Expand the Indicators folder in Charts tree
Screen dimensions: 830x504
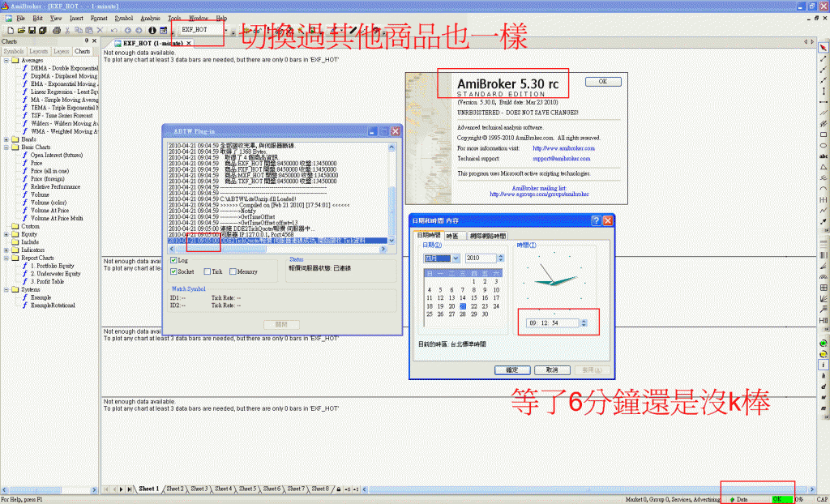point(6,250)
